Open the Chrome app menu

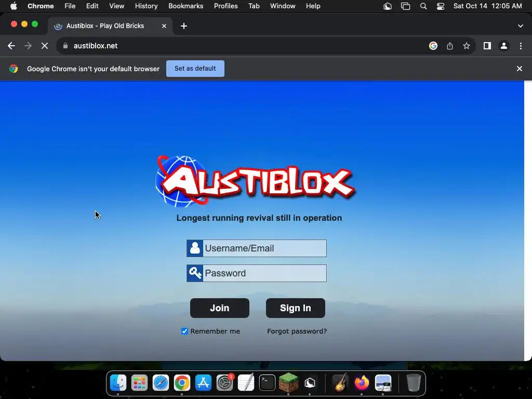(x=41, y=6)
